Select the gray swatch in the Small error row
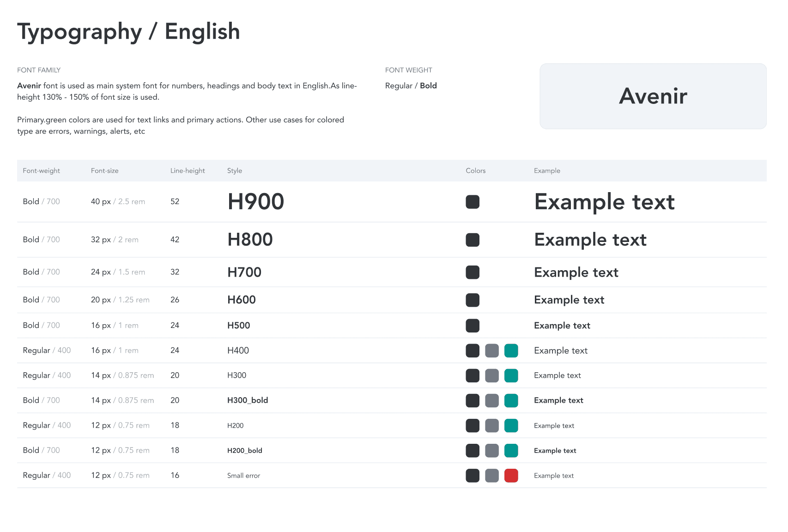Viewport: 788px width, 532px height. point(492,475)
